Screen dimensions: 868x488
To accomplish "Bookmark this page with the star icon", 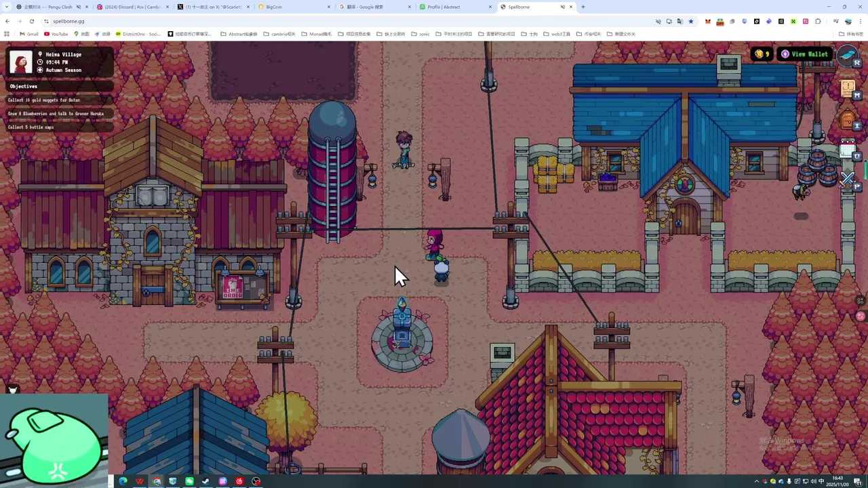I will click(x=691, y=21).
